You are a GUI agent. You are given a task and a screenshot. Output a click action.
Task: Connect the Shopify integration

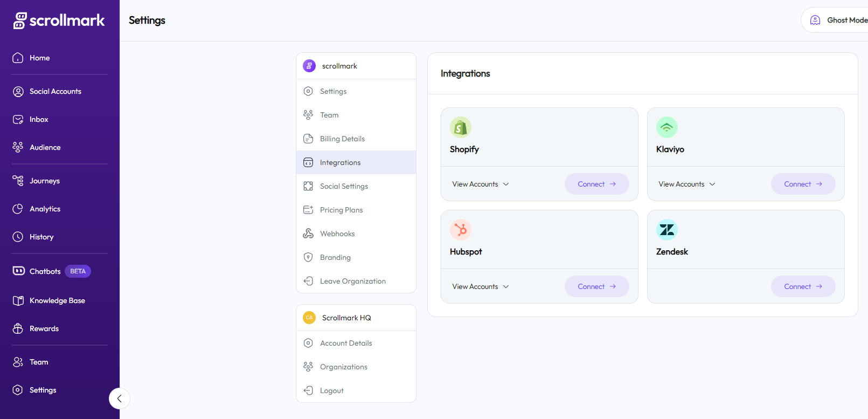click(x=596, y=184)
